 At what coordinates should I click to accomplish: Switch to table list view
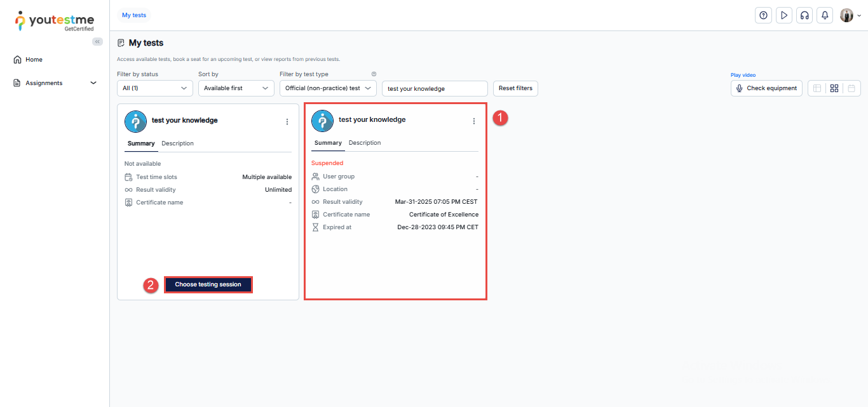pyautogui.click(x=817, y=88)
